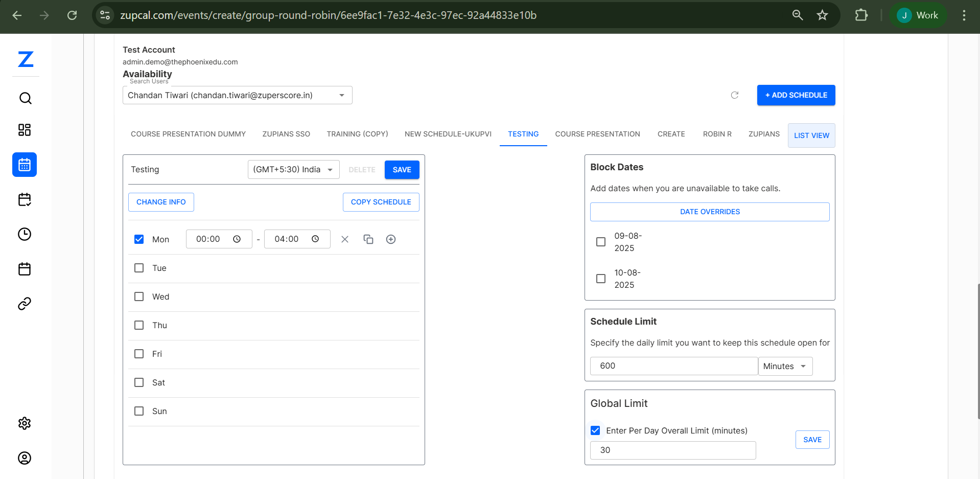Uncheck Enter Per Day Overall Limit
This screenshot has height=479, width=980.
[x=595, y=430]
